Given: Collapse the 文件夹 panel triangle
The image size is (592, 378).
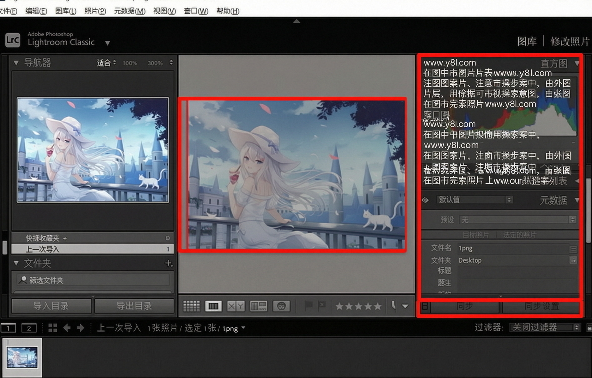Looking at the screenshot, I should pos(16,263).
